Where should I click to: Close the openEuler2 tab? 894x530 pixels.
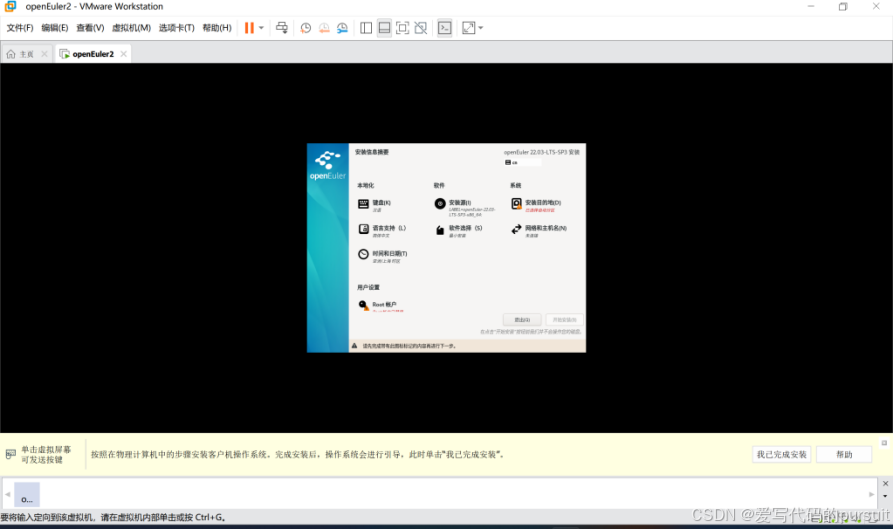(123, 54)
